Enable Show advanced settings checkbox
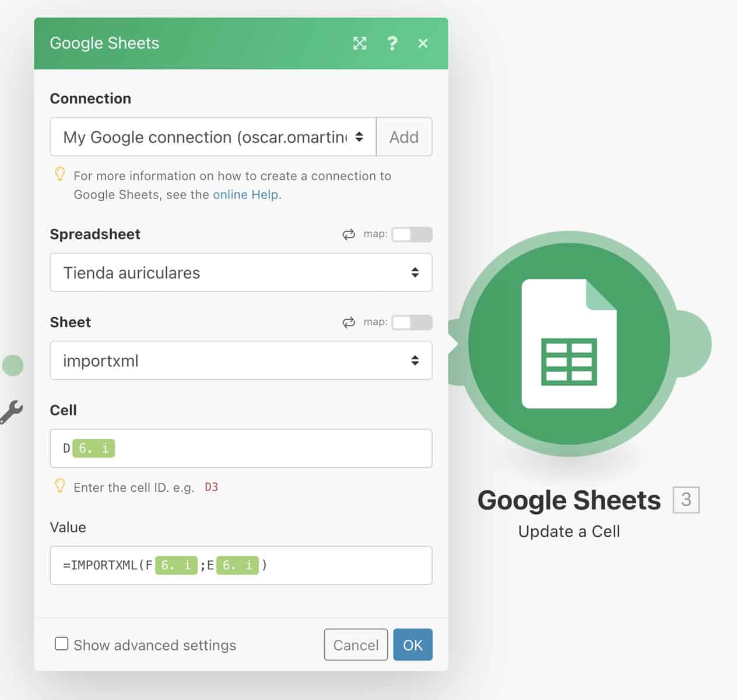The height and width of the screenshot is (700, 737). (x=61, y=644)
